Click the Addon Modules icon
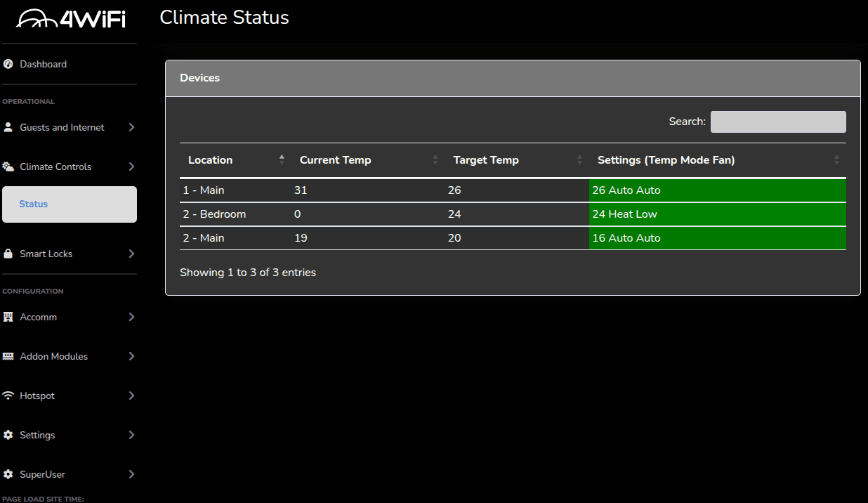The image size is (868, 503). point(8,356)
